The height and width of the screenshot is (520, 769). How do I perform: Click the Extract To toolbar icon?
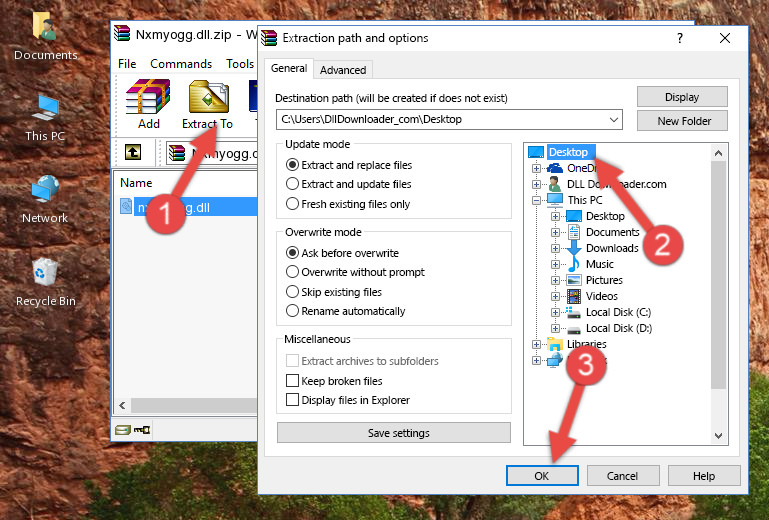(x=208, y=97)
